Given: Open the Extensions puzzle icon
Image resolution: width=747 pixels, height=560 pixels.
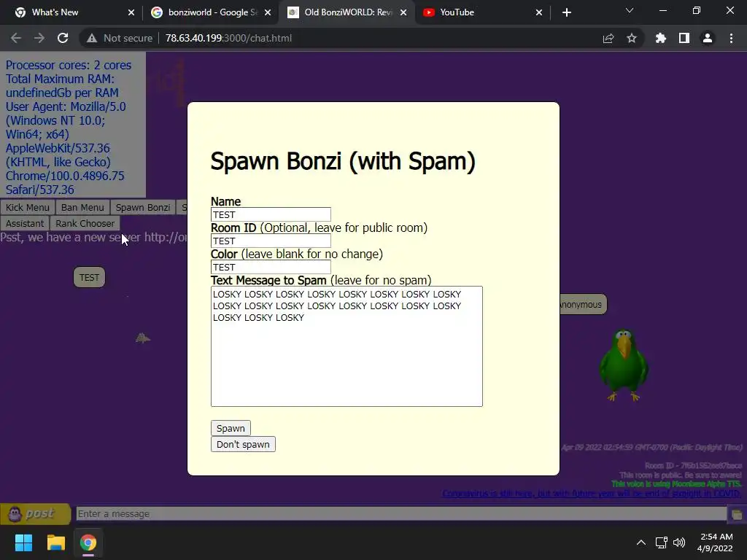Looking at the screenshot, I should point(661,38).
